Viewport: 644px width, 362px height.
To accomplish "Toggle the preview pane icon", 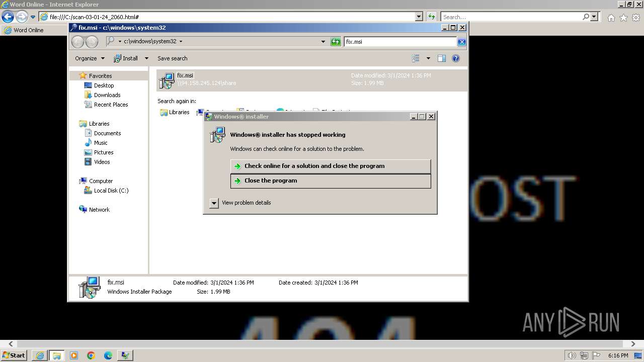I will pos(441,58).
